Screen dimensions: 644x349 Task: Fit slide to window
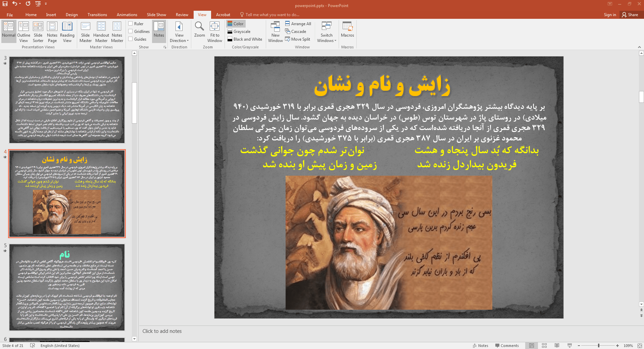coord(215,31)
